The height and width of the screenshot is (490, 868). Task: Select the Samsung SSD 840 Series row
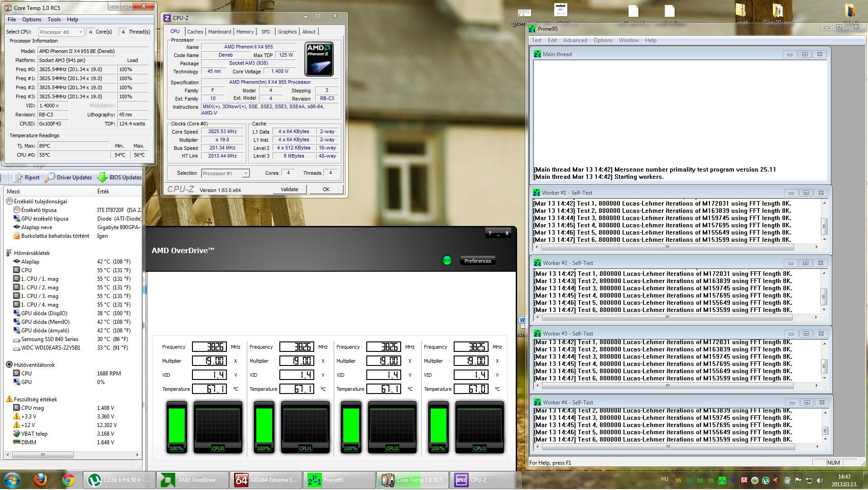pos(72,339)
